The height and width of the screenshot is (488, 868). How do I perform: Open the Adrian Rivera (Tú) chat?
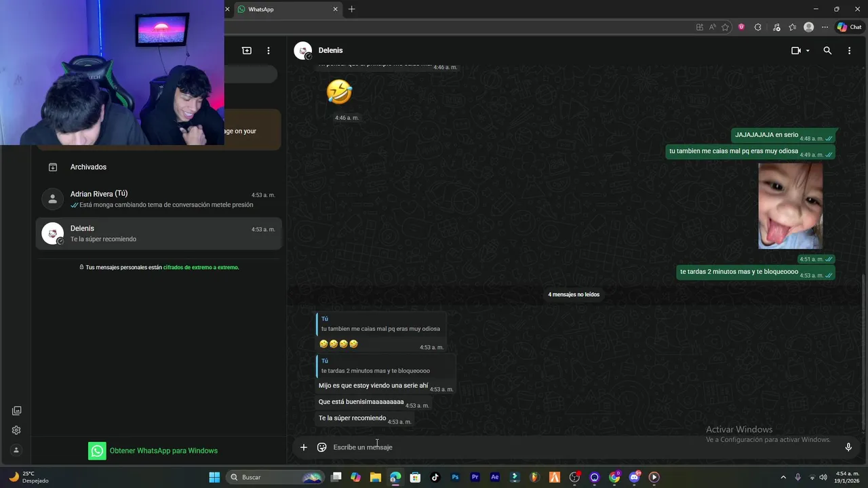(x=159, y=199)
